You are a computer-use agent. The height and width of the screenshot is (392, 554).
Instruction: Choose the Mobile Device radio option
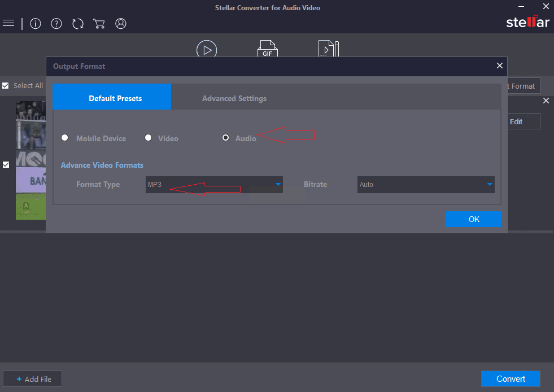coord(65,138)
